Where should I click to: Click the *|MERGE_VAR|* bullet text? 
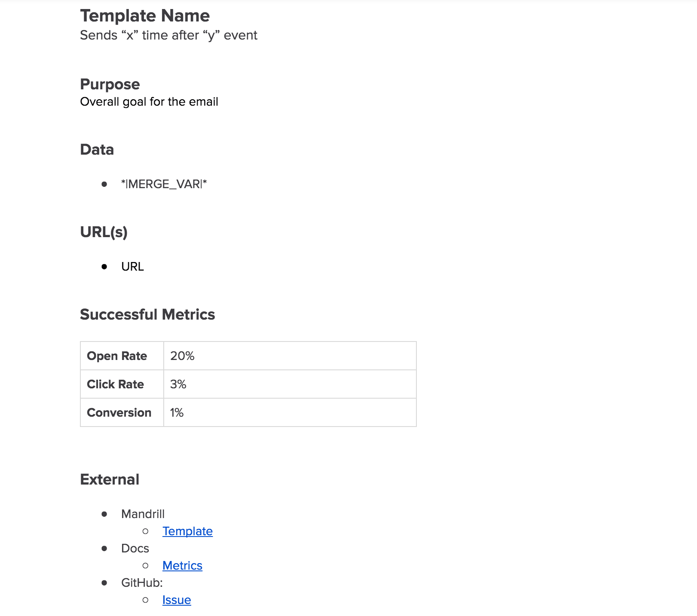164,184
